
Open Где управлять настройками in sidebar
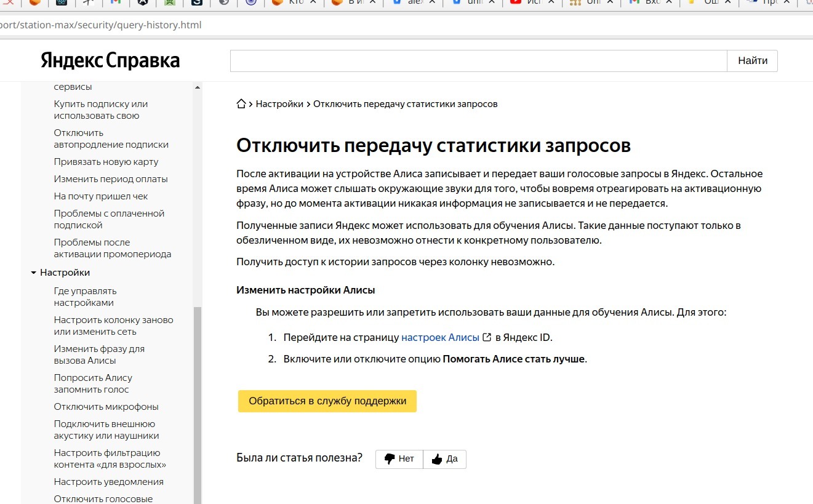pos(85,297)
